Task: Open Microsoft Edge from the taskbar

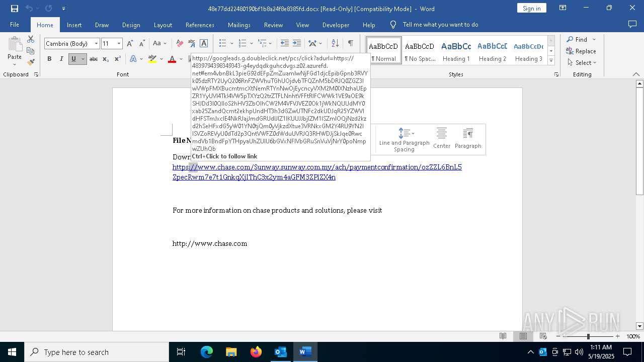Action: click(207, 352)
